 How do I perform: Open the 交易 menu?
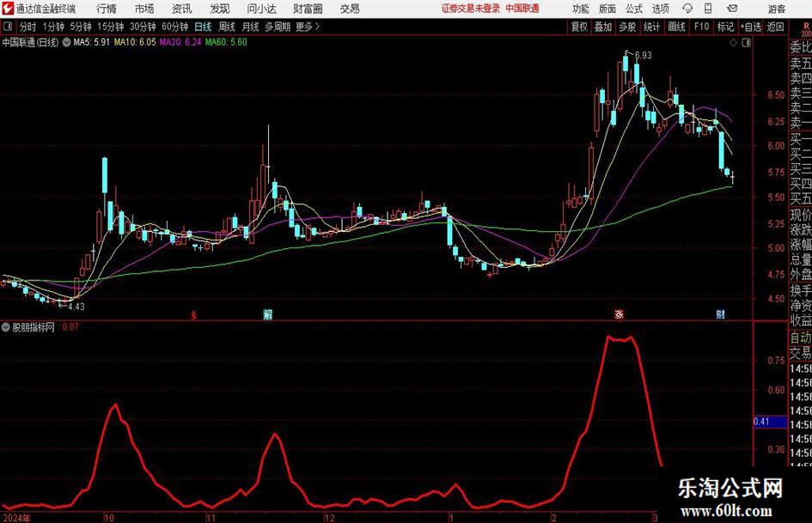(x=350, y=9)
